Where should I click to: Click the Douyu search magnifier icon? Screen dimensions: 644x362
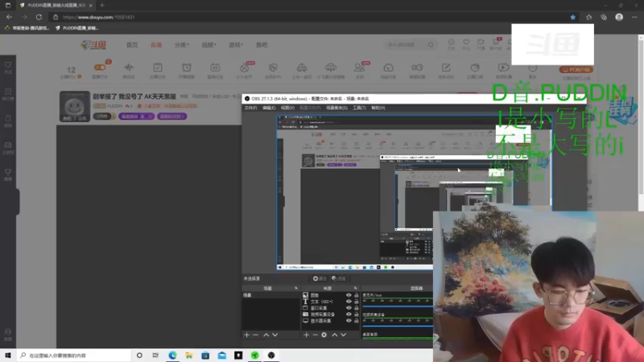(431, 45)
